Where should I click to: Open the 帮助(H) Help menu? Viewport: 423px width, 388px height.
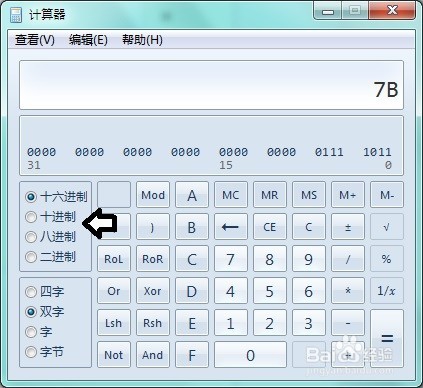pyautogui.click(x=142, y=40)
